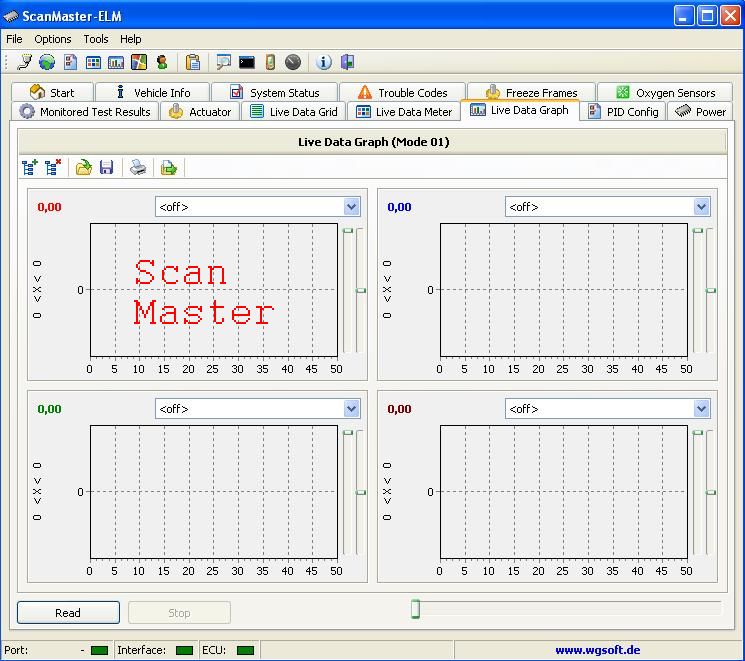Click the Port status indicator in status bar
Image resolution: width=745 pixels, height=661 pixels.
point(99,650)
